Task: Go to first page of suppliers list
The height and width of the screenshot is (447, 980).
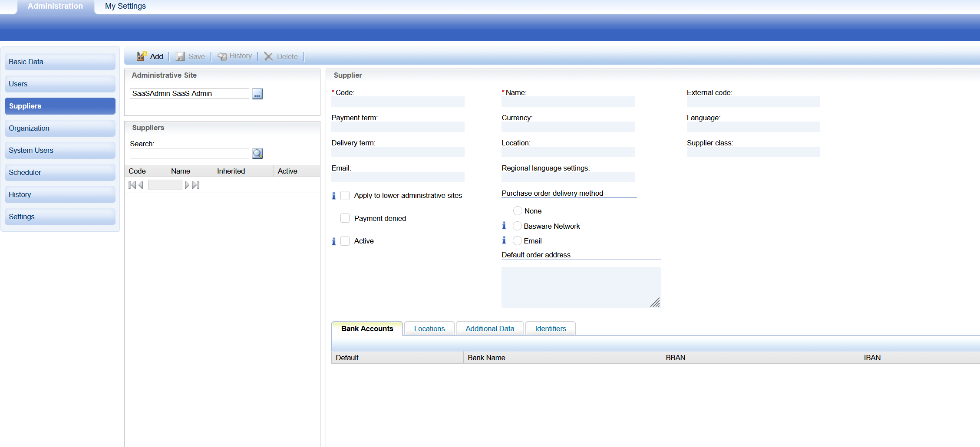Action: [132, 185]
